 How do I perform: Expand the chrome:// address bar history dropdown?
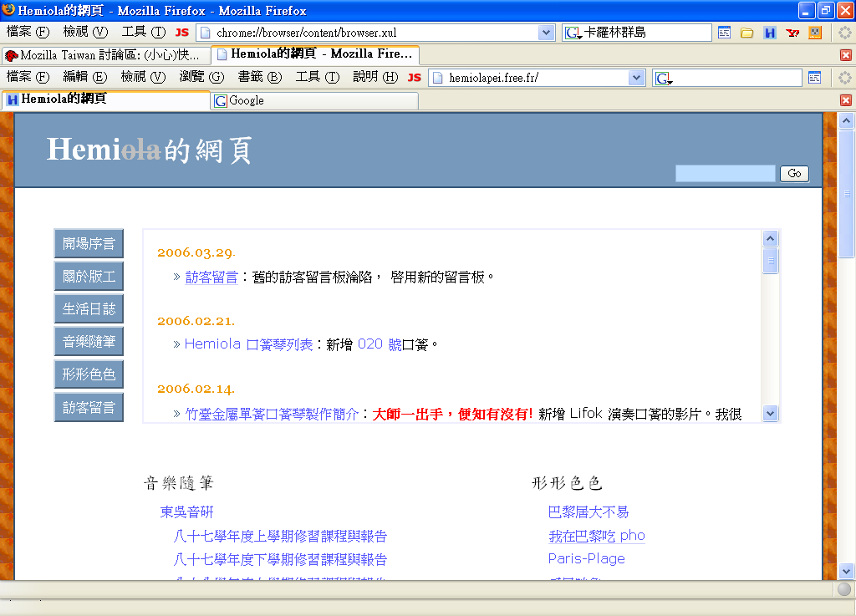547,33
